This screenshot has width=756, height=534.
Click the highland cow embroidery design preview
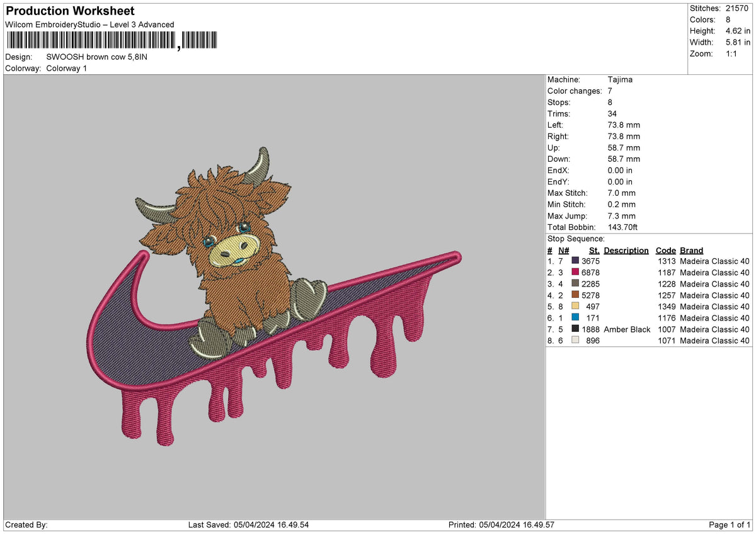274,297
